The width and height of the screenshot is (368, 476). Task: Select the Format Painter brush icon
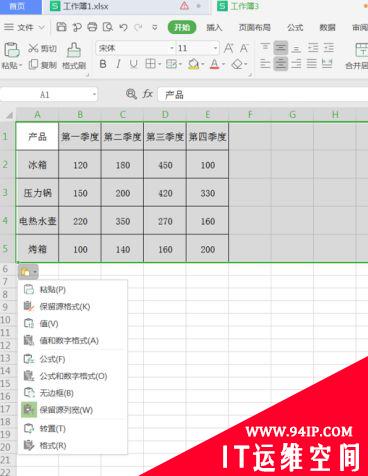(x=74, y=50)
